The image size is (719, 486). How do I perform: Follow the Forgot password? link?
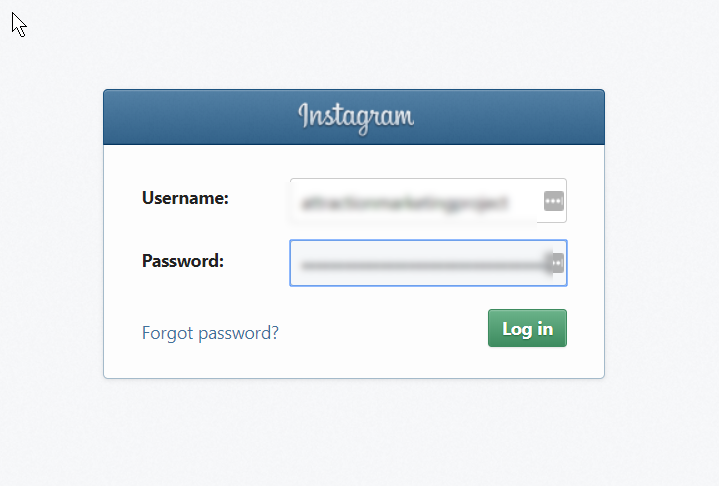210,333
